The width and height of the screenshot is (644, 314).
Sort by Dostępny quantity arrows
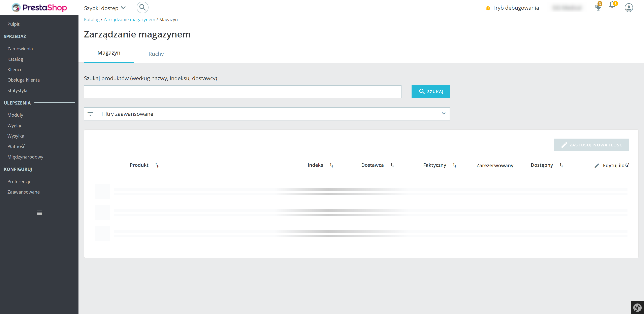(561, 165)
